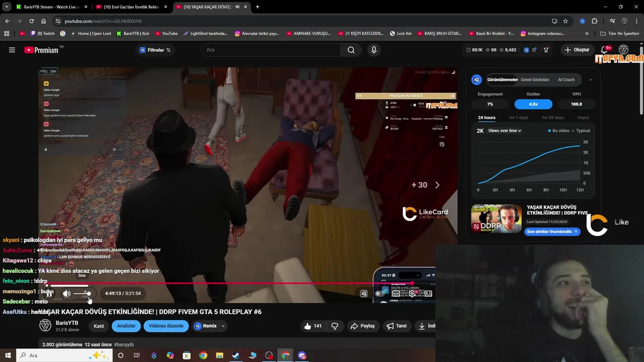Viewport: 644px width, 362px height.
Task: Open the BarisYTB channel avatar
Action: pyautogui.click(x=45, y=325)
